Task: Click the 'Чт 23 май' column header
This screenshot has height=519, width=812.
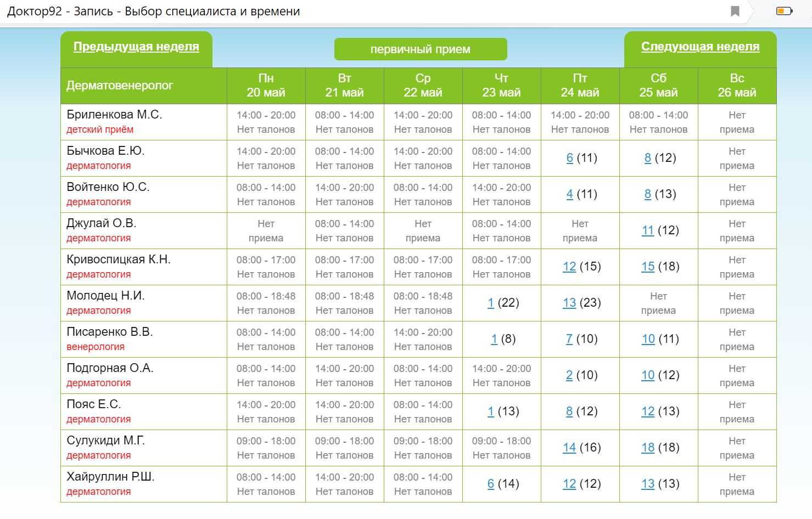Action: (x=502, y=86)
